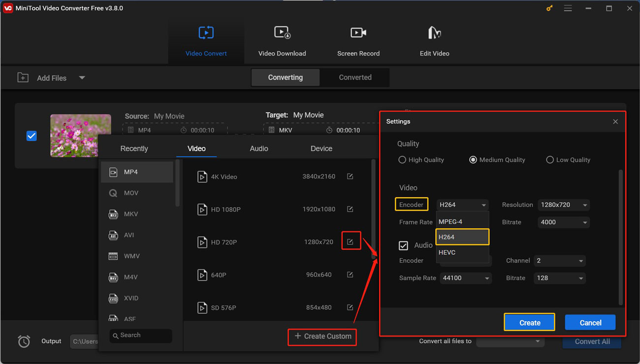Toggle the My Movie file checkbox
Screen dimensions: 640x364
point(32,136)
